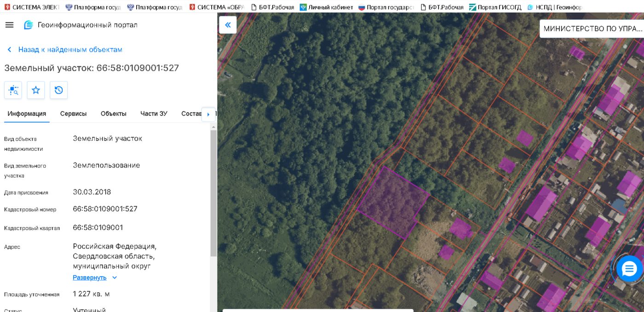The image size is (644, 312).
Task: Open history icon button
Action: (58, 90)
